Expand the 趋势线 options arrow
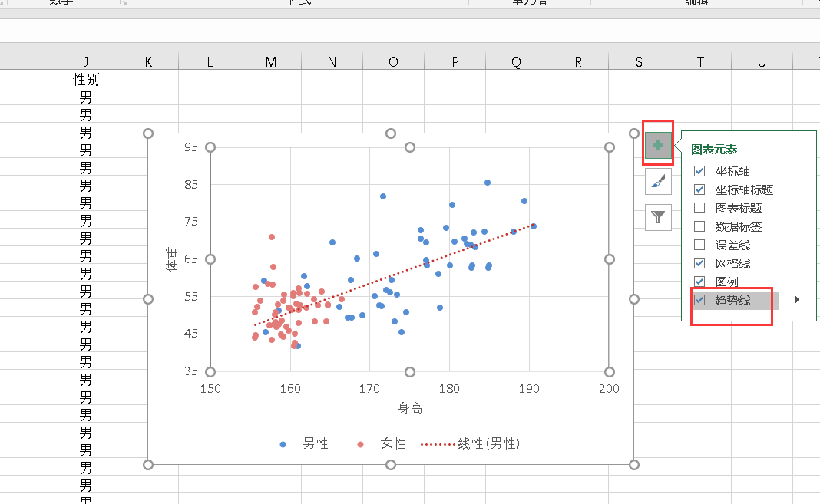Image resolution: width=820 pixels, height=504 pixels. pyautogui.click(x=796, y=300)
